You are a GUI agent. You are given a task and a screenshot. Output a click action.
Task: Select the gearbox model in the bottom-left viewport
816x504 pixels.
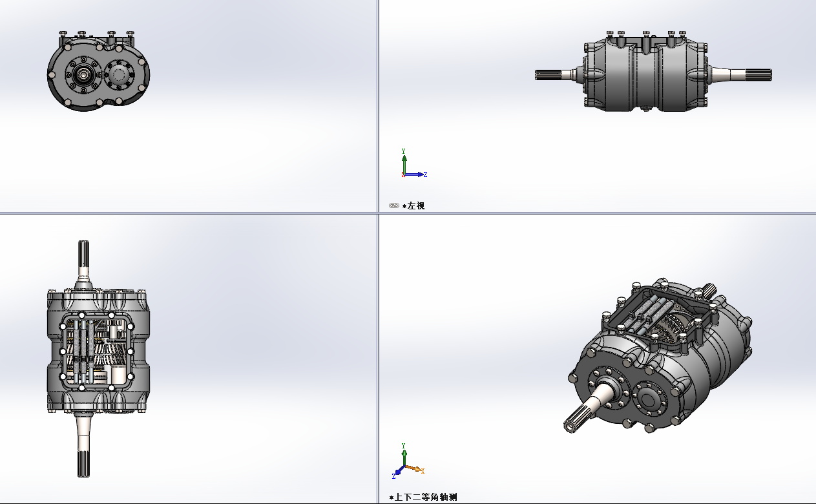pos(98,359)
